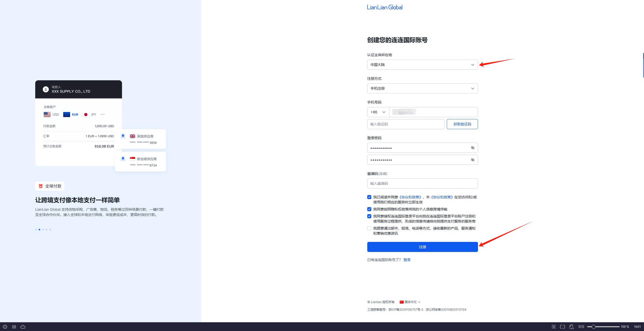
Task: Click the payee avatar icon beside XXX SUPPLY
Action: pyautogui.click(x=46, y=89)
